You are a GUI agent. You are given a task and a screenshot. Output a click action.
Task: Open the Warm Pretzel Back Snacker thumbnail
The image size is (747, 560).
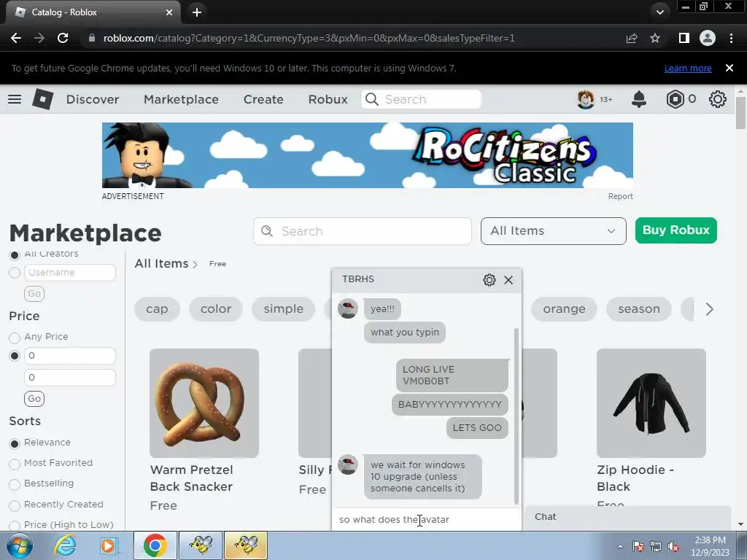204,403
